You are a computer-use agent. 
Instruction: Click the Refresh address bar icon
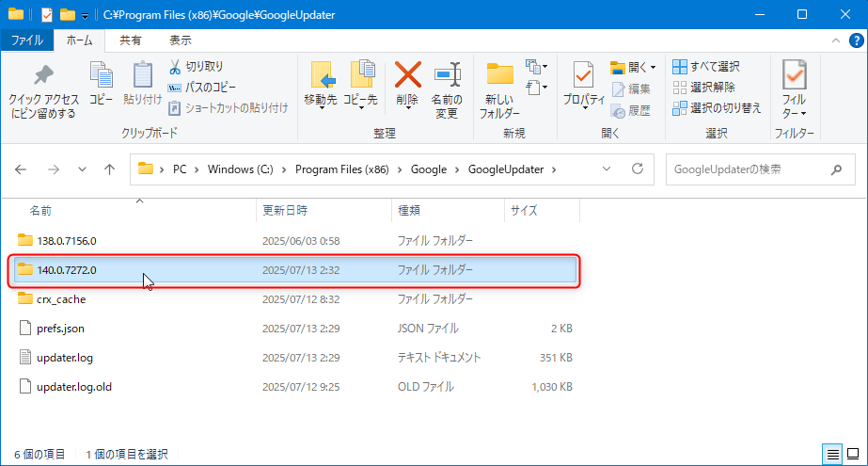pos(638,169)
